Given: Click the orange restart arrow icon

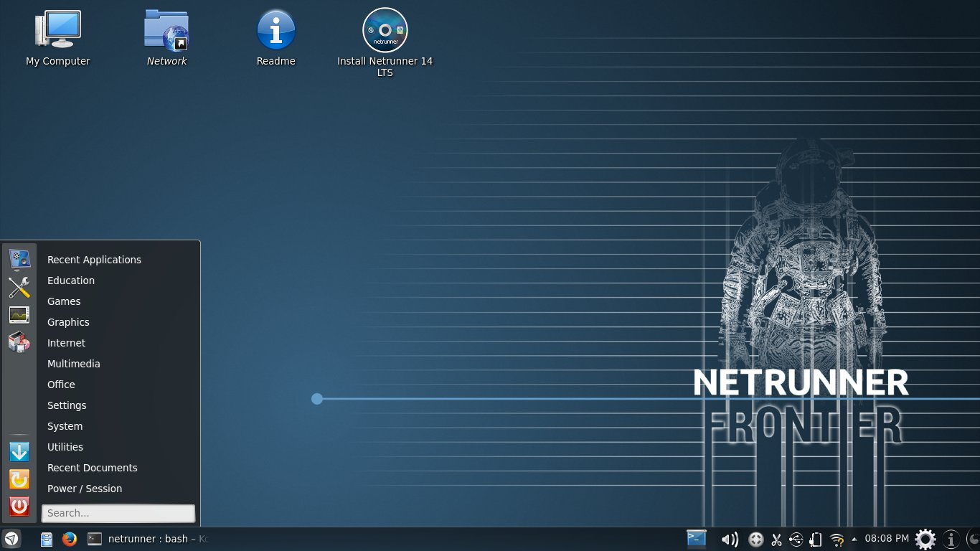Looking at the screenshot, I should coord(19,479).
